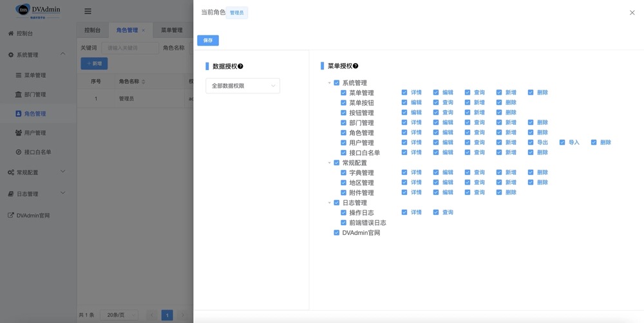Click the gear icon beside 系统管理
Image resolution: width=644 pixels, height=323 pixels.
[x=11, y=55]
